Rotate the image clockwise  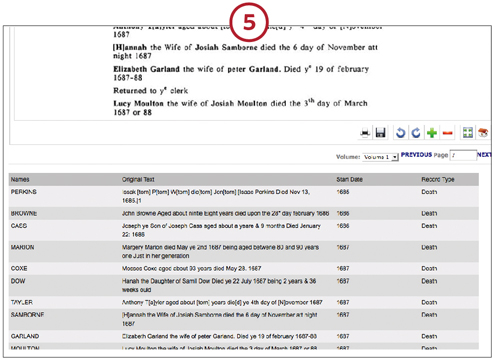[416, 133]
